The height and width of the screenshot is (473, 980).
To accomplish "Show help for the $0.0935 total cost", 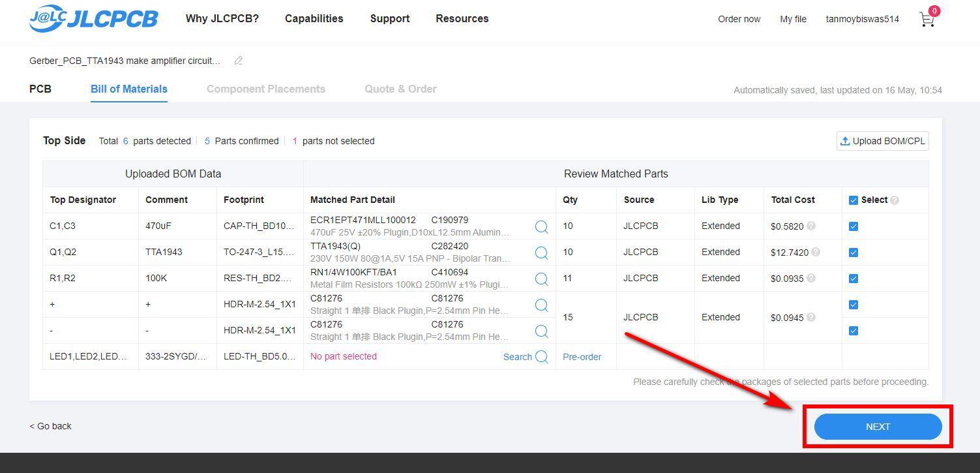I will point(810,278).
